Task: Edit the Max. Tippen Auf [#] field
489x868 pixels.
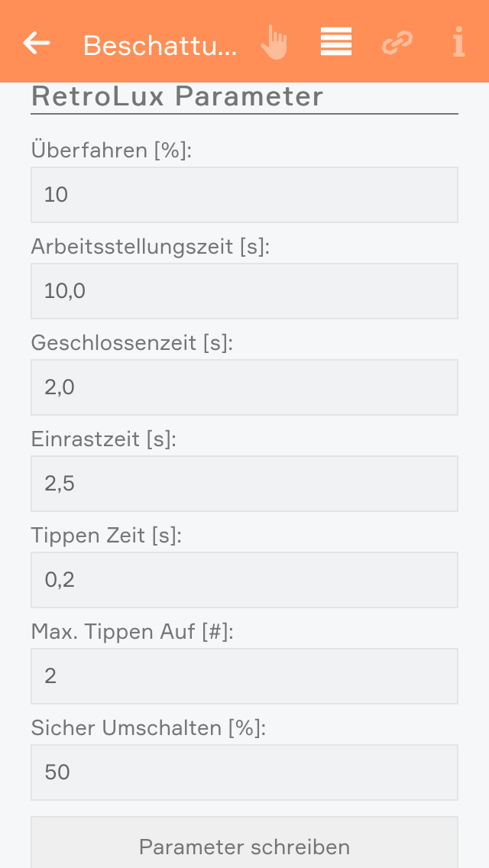Action: tap(244, 676)
